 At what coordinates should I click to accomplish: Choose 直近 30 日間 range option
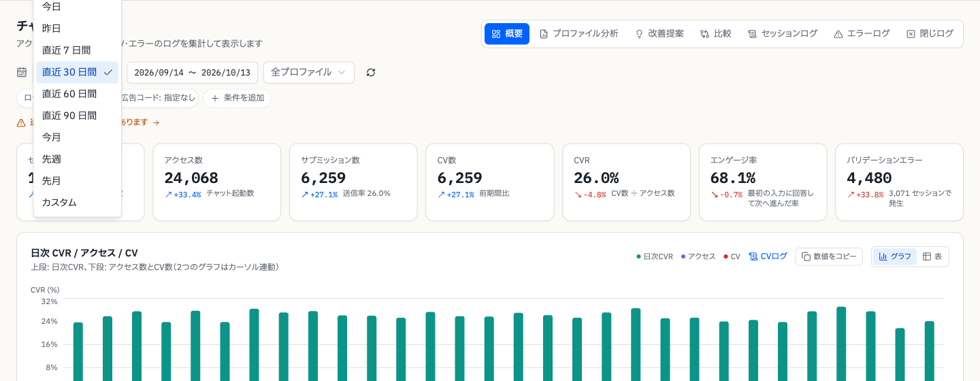(77, 72)
